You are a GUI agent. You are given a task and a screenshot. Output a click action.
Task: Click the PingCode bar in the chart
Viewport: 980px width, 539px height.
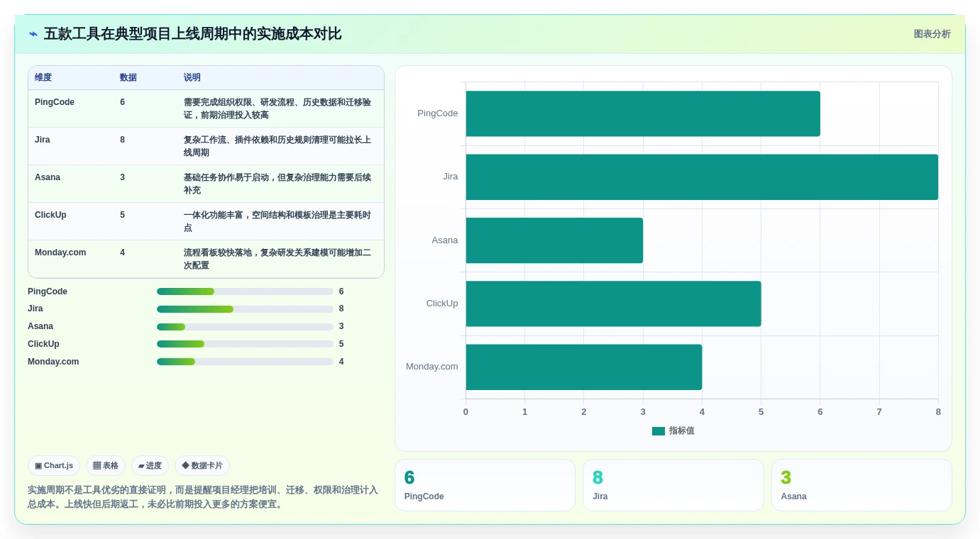pos(643,113)
